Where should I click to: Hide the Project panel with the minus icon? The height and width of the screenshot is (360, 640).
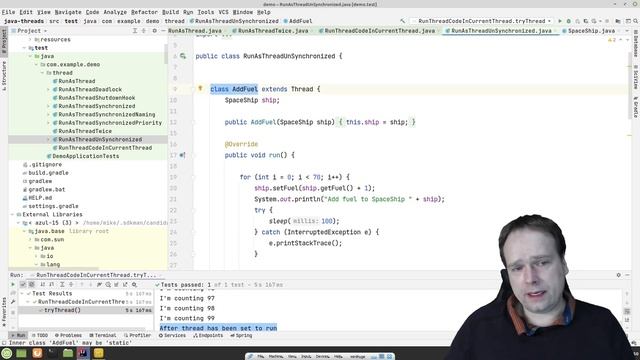click(x=163, y=31)
